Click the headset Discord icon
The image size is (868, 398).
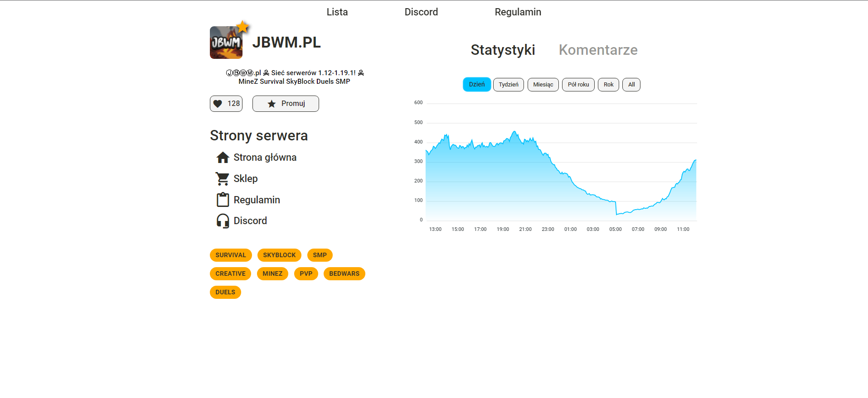click(223, 221)
